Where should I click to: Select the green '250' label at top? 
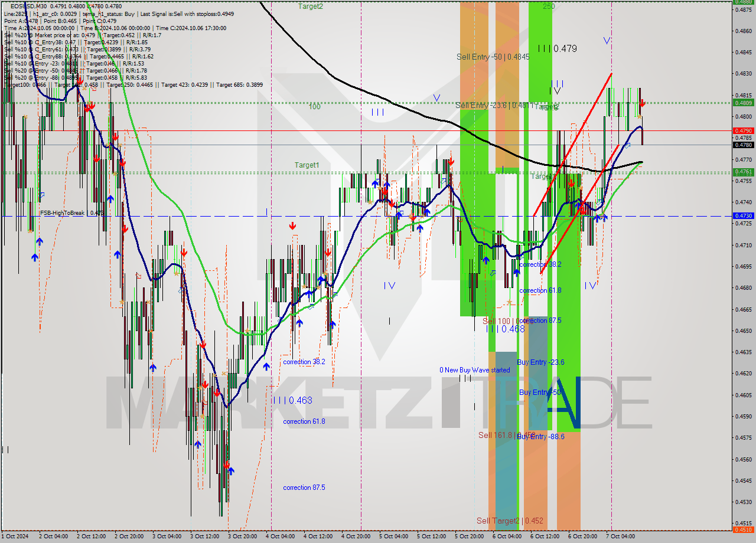tap(548, 6)
